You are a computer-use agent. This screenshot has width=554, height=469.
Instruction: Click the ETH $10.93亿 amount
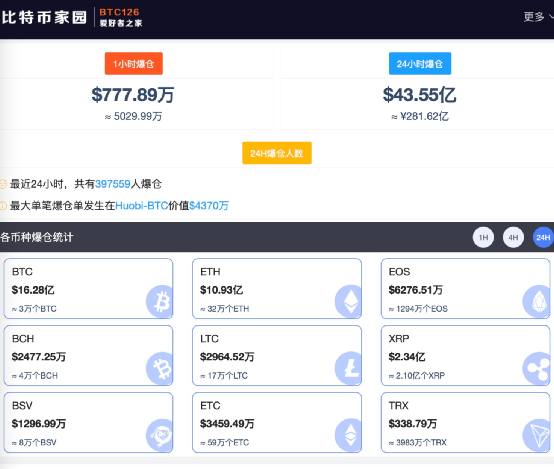pos(222,290)
